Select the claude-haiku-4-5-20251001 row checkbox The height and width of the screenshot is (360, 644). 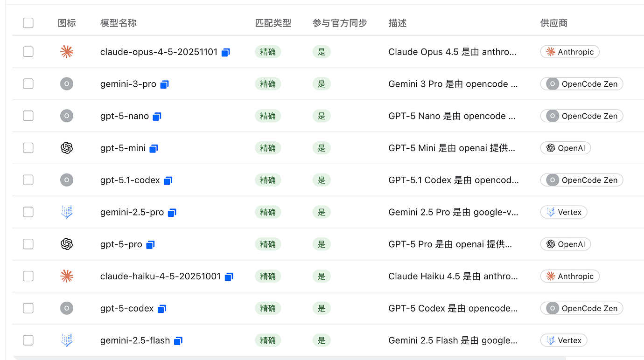pyautogui.click(x=28, y=276)
